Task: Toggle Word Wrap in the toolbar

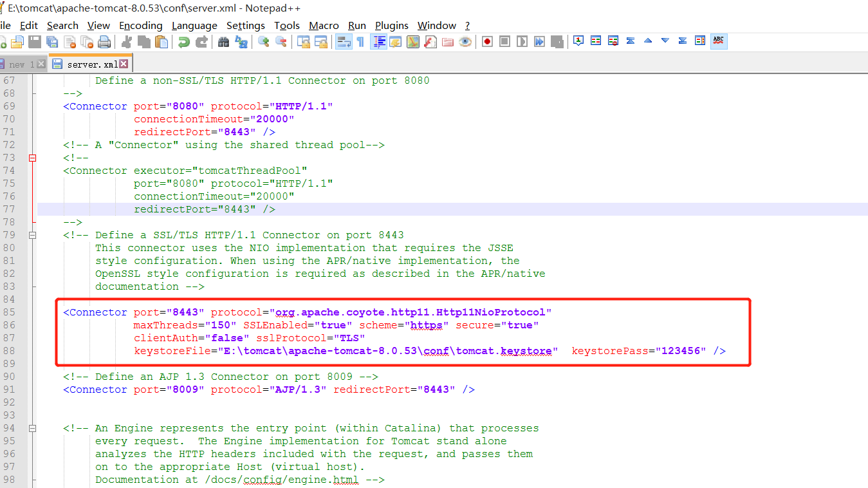Action: tap(344, 42)
